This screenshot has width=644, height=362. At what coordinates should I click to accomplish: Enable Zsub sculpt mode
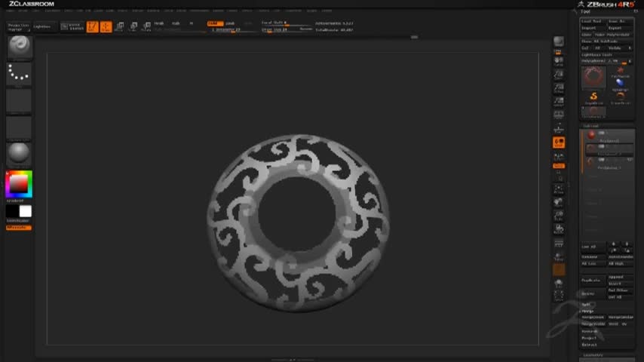pos(231,23)
